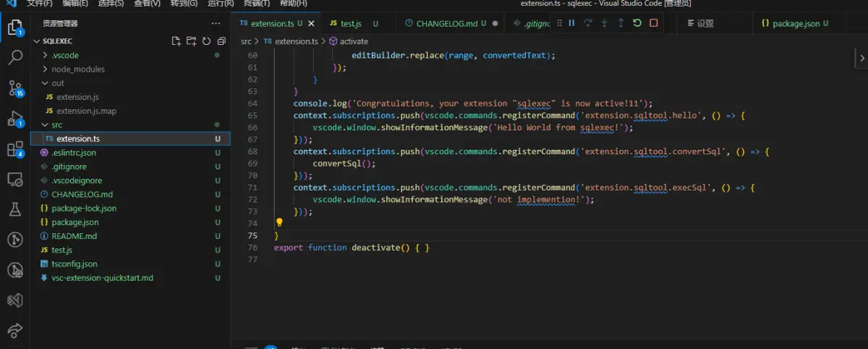Collapse the src folder
The image size is (868, 349).
click(x=46, y=125)
